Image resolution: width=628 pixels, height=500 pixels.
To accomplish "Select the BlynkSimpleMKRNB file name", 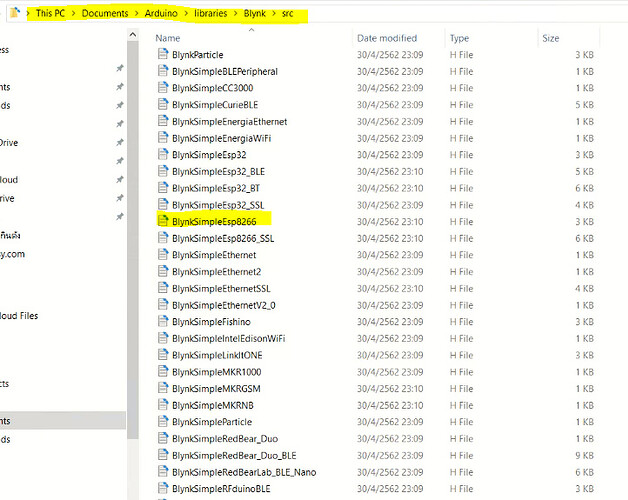I will coord(213,405).
